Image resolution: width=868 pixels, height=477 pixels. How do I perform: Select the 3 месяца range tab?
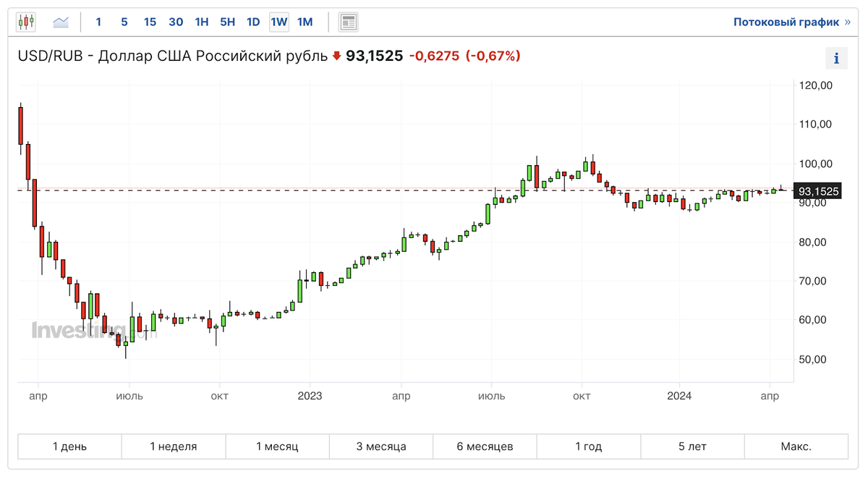pyautogui.click(x=381, y=447)
